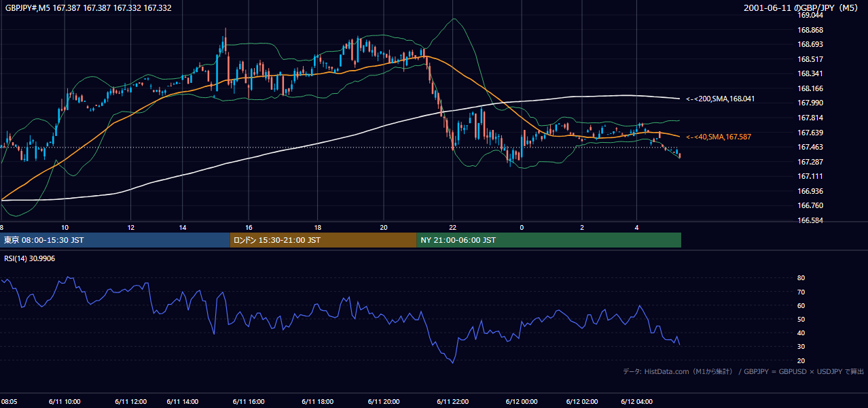The width and height of the screenshot is (868, 408).
Task: Click the '6/11 22:00' time label
Action: pos(453,402)
